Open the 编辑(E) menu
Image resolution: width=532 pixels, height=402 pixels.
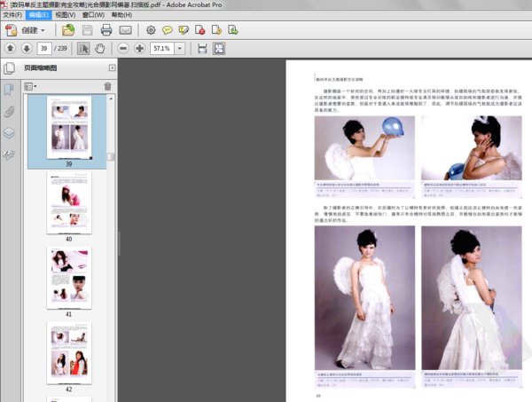pyautogui.click(x=38, y=15)
